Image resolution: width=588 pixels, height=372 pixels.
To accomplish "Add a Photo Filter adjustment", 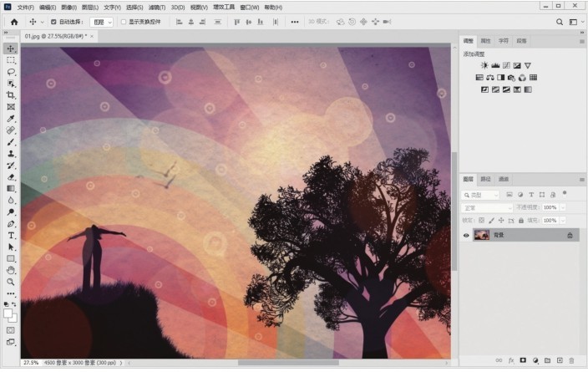I will coord(511,78).
